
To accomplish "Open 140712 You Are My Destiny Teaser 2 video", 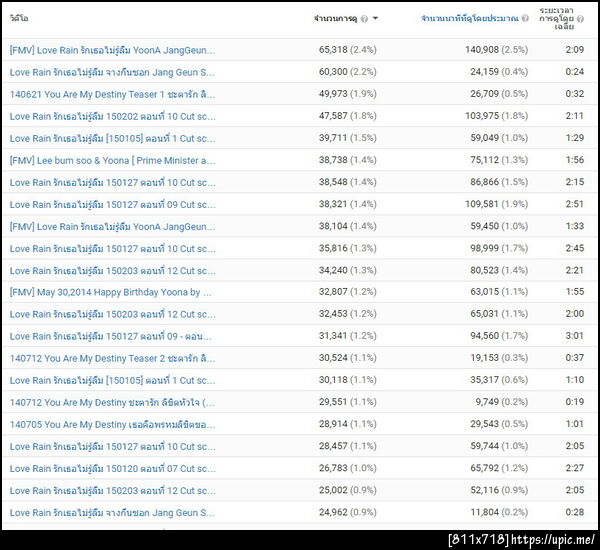I will [x=112, y=358].
